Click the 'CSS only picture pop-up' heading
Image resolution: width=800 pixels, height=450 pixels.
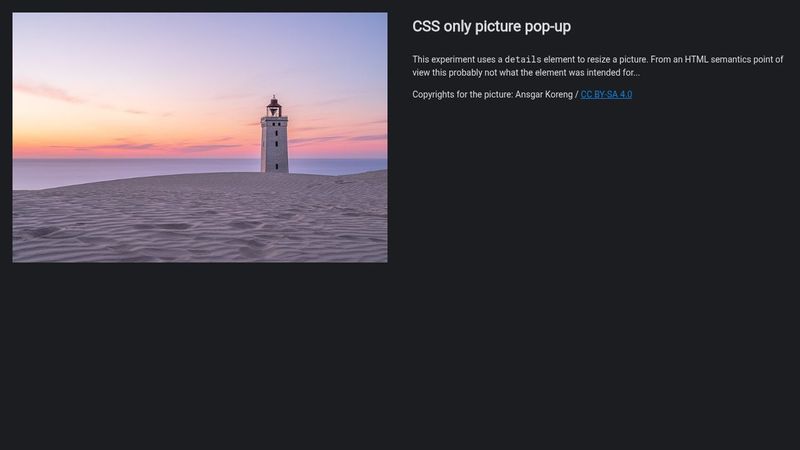point(491,27)
